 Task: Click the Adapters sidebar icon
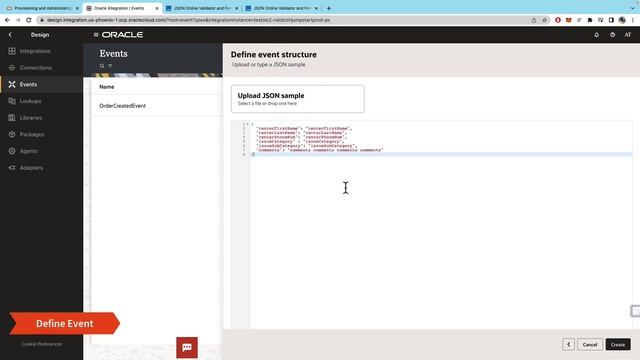click(12, 168)
